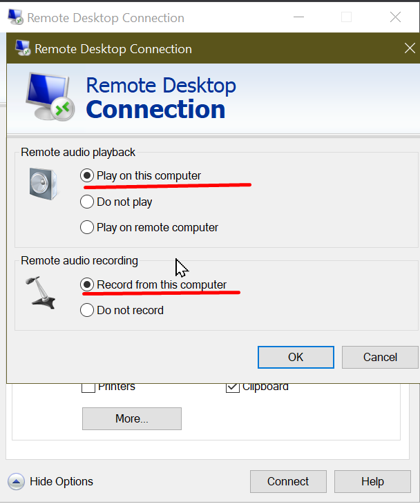Choose the Do not record option
The width and height of the screenshot is (420, 504).
pos(87,310)
